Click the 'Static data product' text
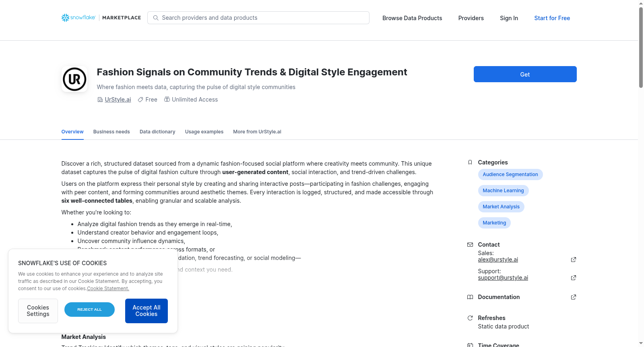Screen dimensions: 644x347 (x=504, y=326)
